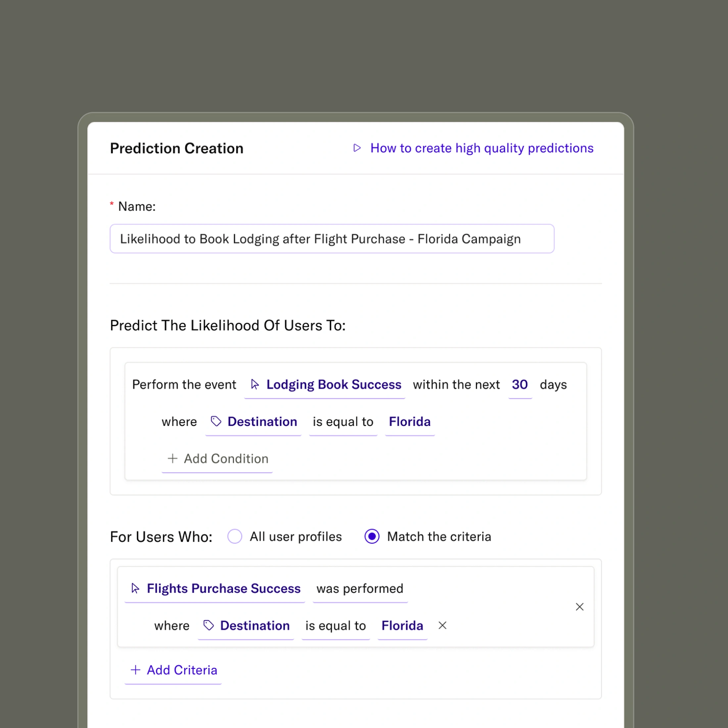
Task: Click the Add Criteria button
Action: pyautogui.click(x=182, y=670)
